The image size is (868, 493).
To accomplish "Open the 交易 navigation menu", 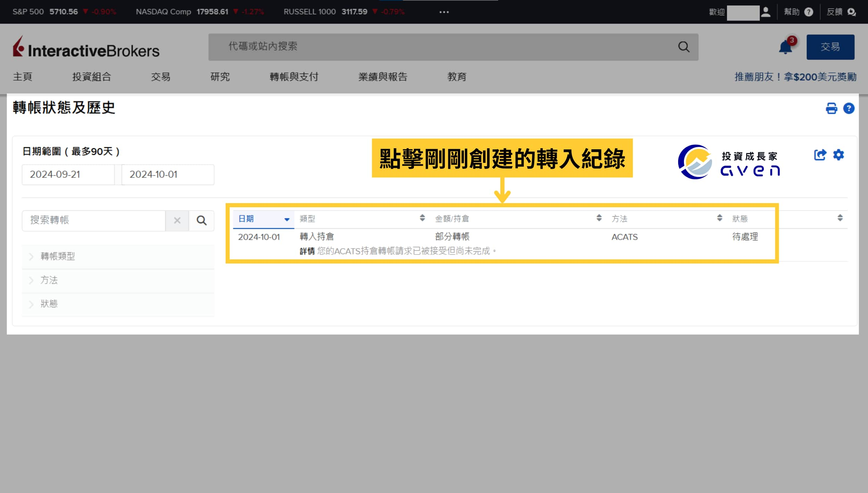I will tap(161, 77).
